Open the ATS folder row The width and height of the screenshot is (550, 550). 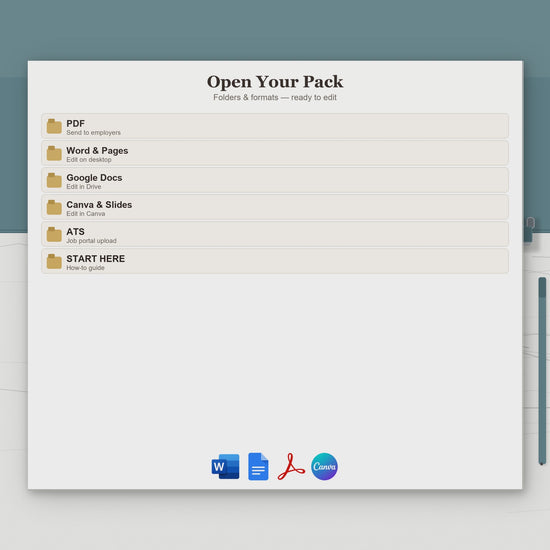pos(275,234)
